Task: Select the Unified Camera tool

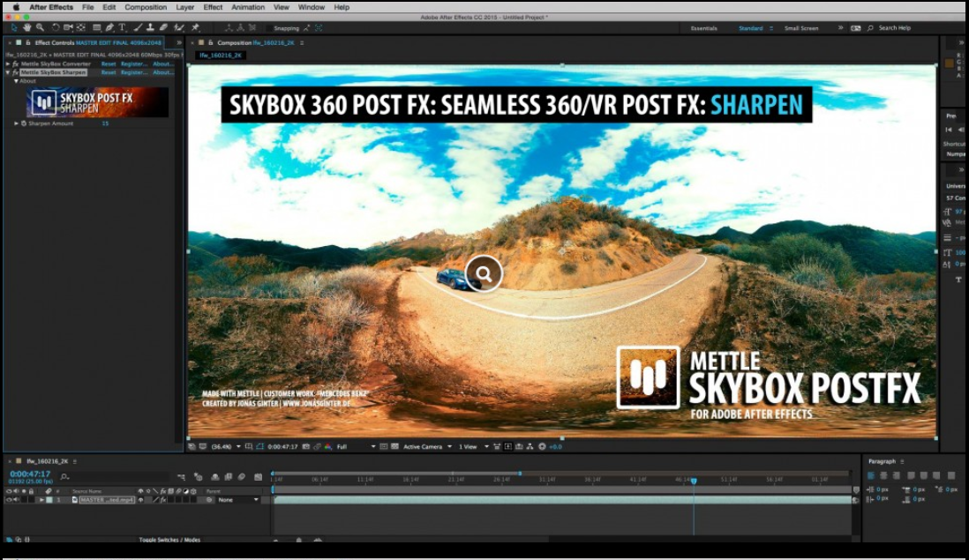Action: click(x=68, y=28)
